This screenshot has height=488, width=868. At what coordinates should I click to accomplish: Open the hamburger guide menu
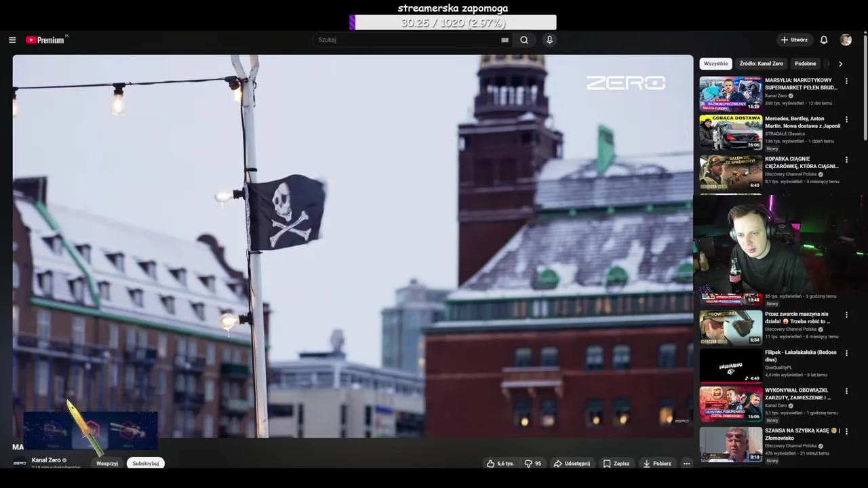(x=12, y=40)
